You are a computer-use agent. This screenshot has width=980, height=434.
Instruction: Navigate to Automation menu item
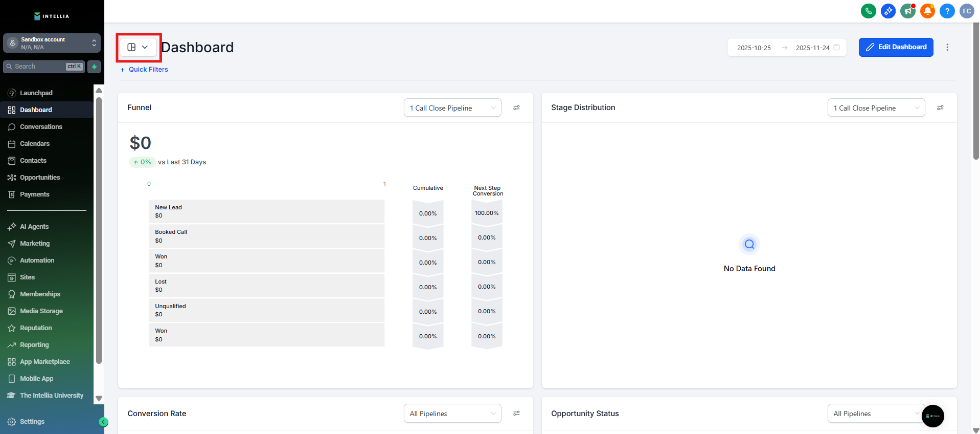(x=37, y=261)
